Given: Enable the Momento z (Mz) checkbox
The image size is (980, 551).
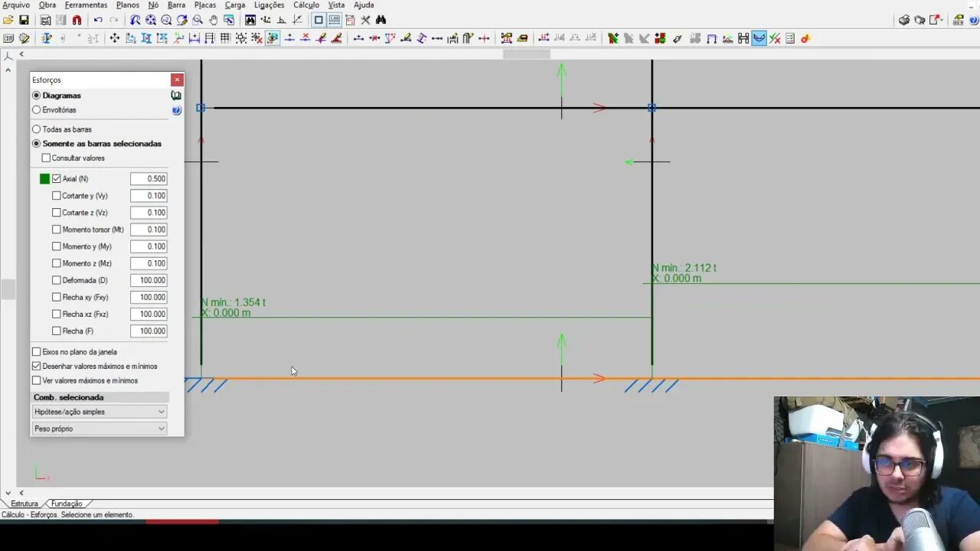Looking at the screenshot, I should 56,264.
